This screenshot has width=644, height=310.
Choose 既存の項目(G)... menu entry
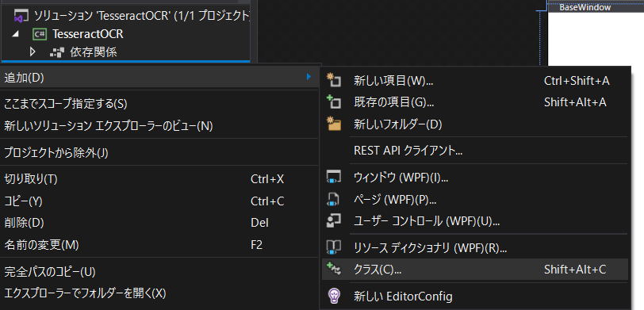click(475, 102)
